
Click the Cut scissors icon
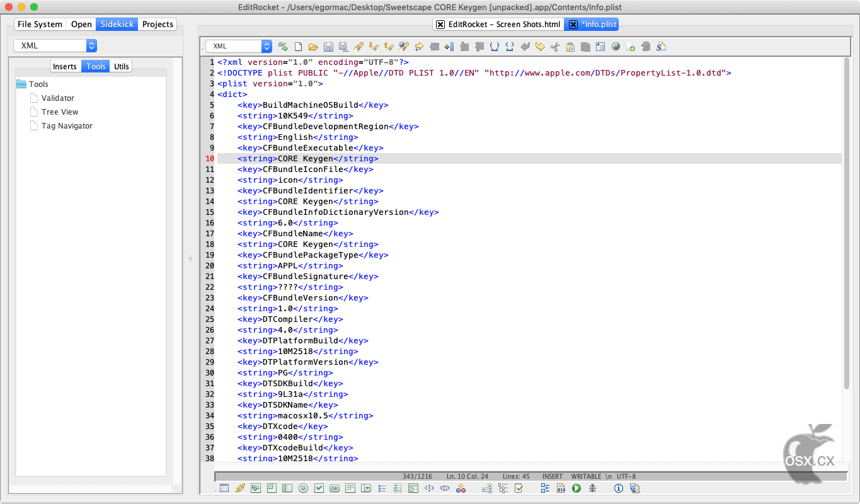[x=555, y=47]
